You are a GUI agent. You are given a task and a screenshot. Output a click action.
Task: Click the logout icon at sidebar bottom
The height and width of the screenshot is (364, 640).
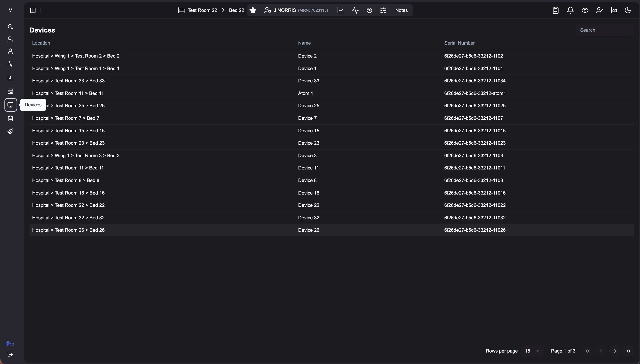[10, 354]
